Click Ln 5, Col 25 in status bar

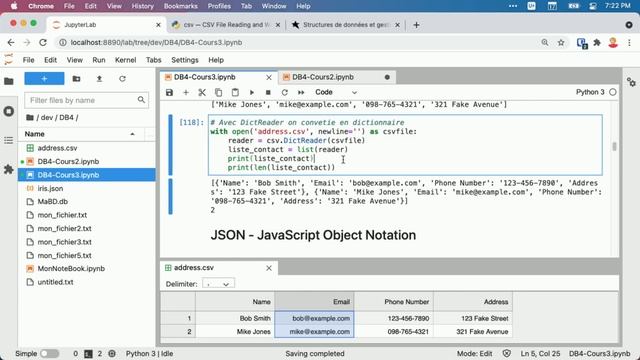540,353
